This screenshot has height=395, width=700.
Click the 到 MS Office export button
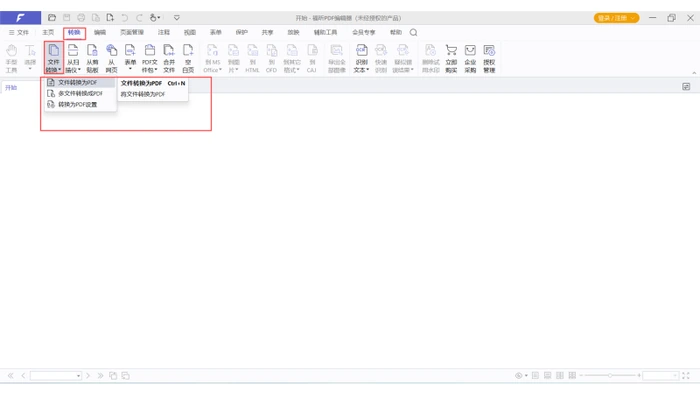pos(212,58)
